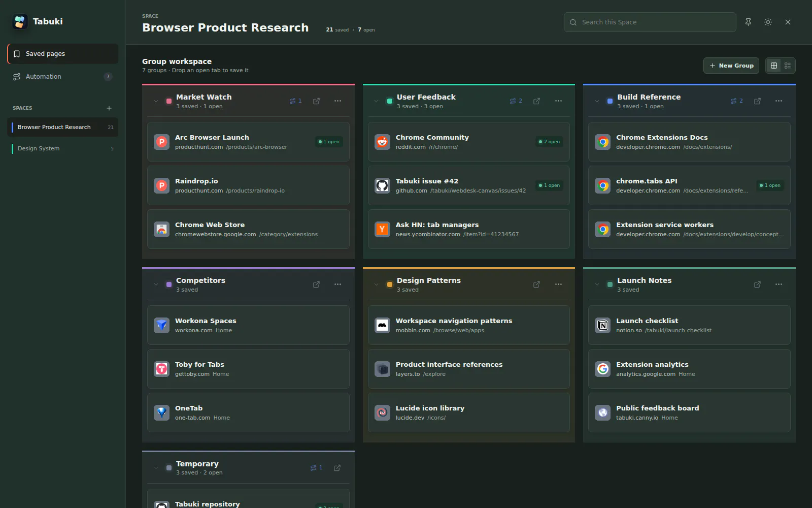Open Saved pages in the sidebar
This screenshot has width=812, height=508.
[x=63, y=54]
